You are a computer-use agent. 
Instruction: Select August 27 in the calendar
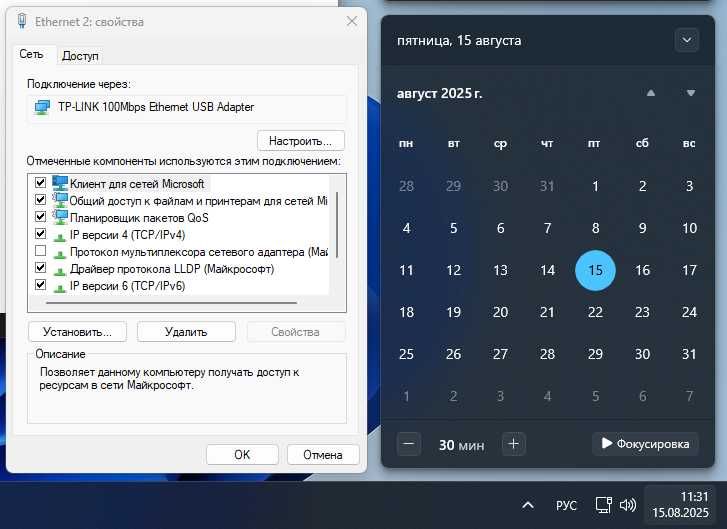[500, 354]
